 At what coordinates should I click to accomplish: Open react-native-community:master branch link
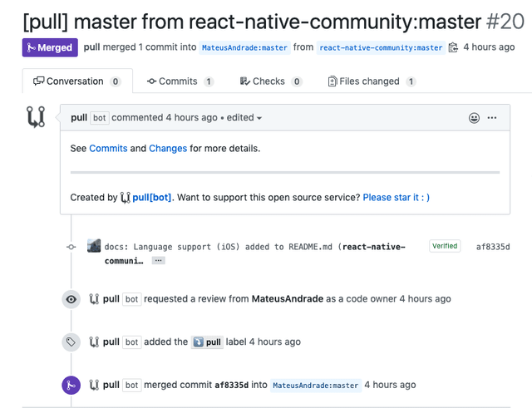[x=381, y=47]
